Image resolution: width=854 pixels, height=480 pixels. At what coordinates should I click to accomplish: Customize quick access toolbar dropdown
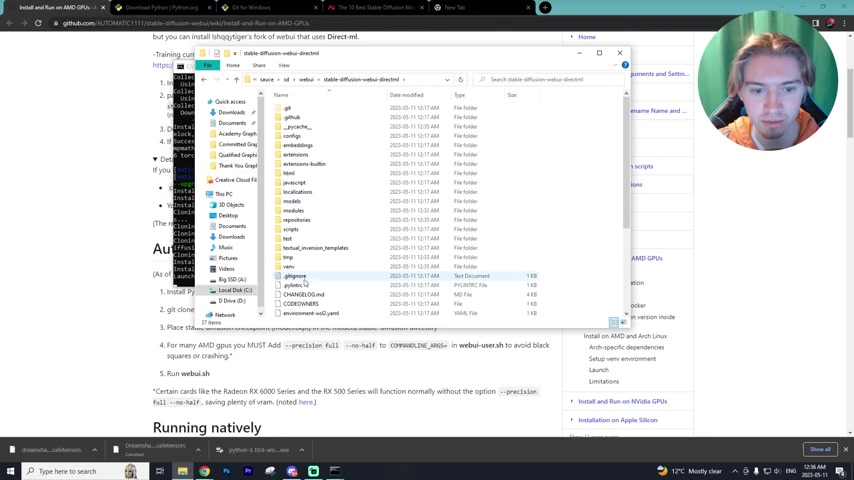tap(235, 53)
